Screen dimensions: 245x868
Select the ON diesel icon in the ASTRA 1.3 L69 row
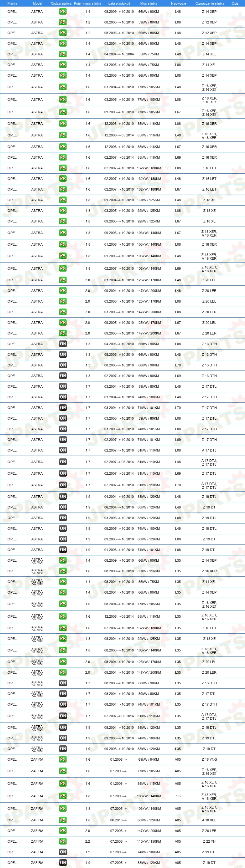(x=63, y=376)
